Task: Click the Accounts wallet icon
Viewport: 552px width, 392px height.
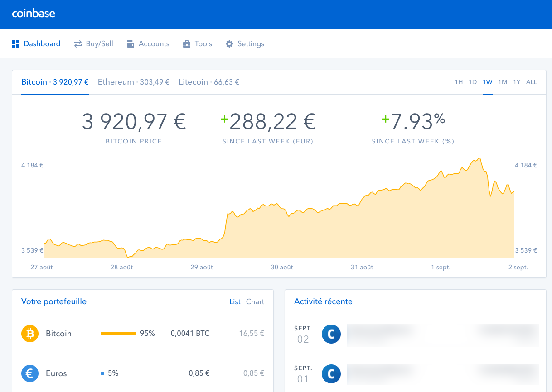Action: point(131,44)
